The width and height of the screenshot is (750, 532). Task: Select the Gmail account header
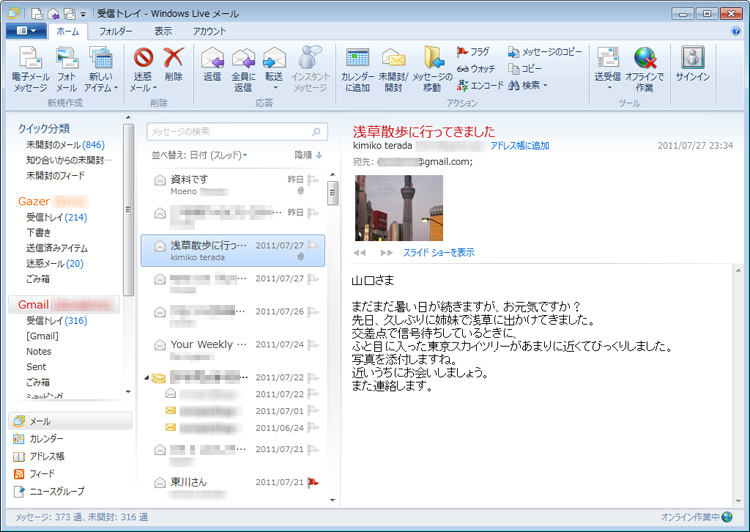coord(64,304)
